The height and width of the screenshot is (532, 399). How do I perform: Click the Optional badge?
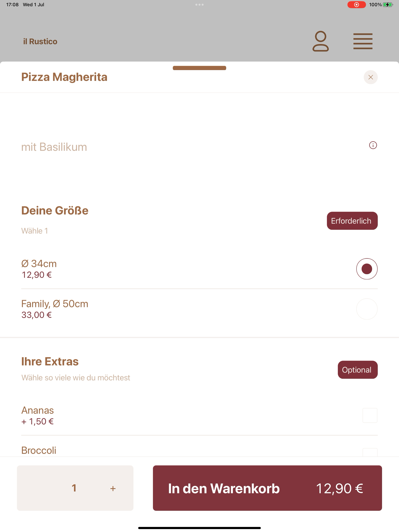click(358, 370)
